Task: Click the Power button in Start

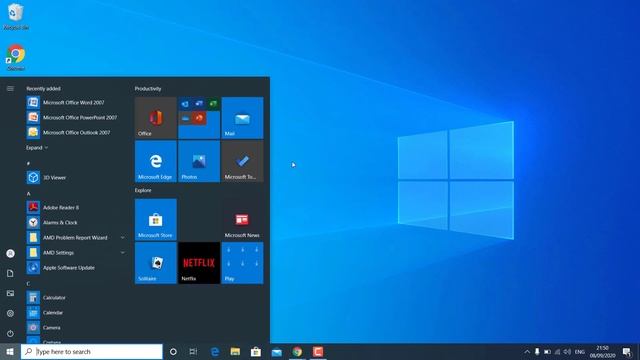Action: click(x=10, y=333)
